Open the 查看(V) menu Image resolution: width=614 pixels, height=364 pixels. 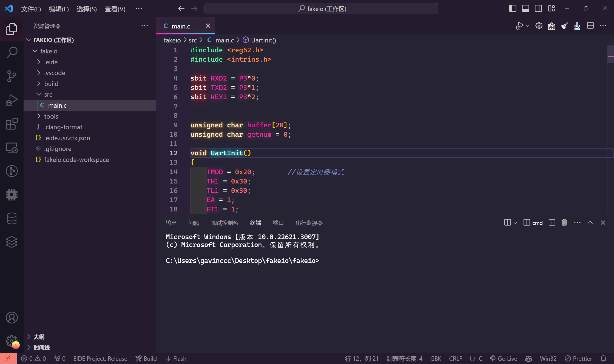click(x=115, y=9)
